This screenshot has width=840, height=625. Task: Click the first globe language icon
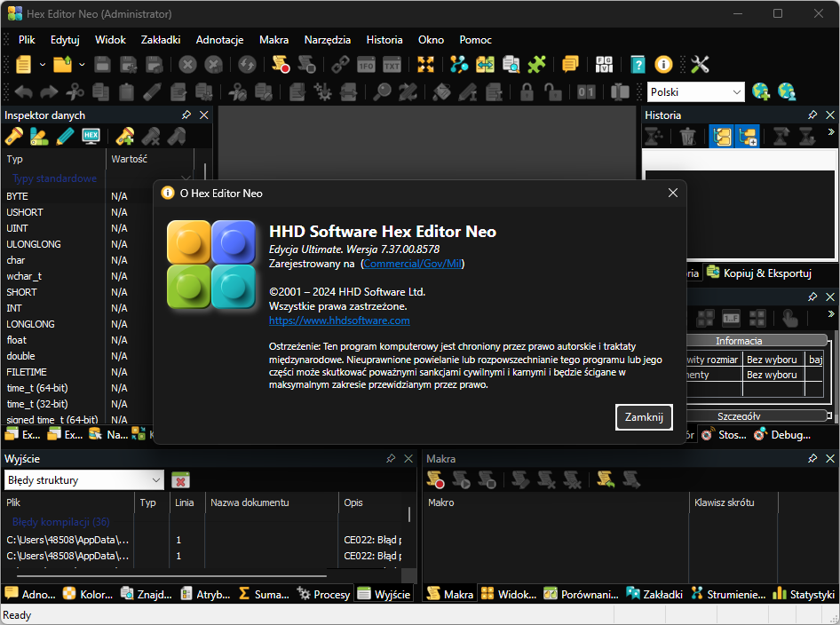point(761,91)
